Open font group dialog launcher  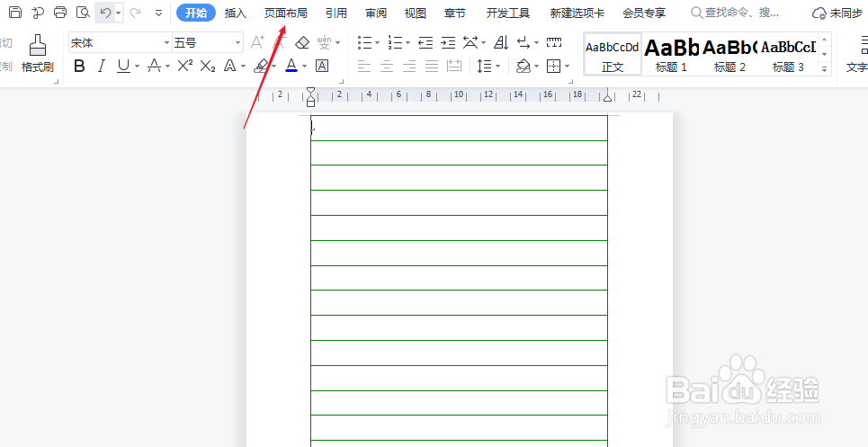tap(342, 82)
